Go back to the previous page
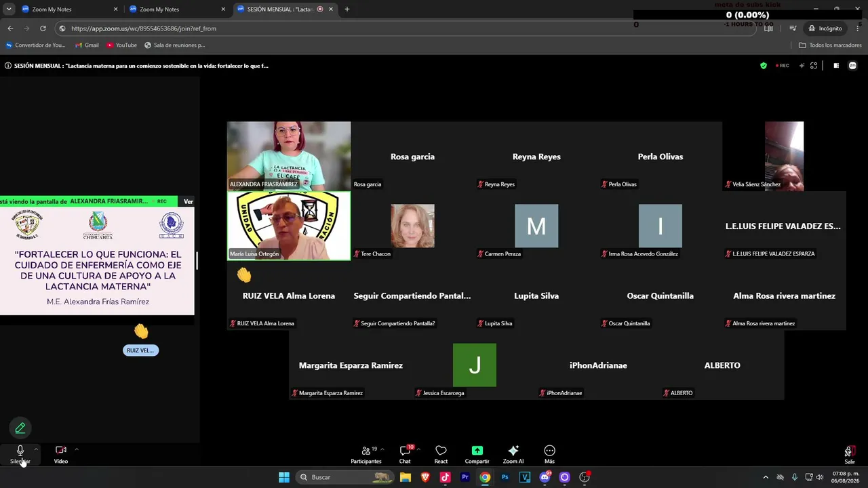This screenshot has width=868, height=488. (x=10, y=28)
